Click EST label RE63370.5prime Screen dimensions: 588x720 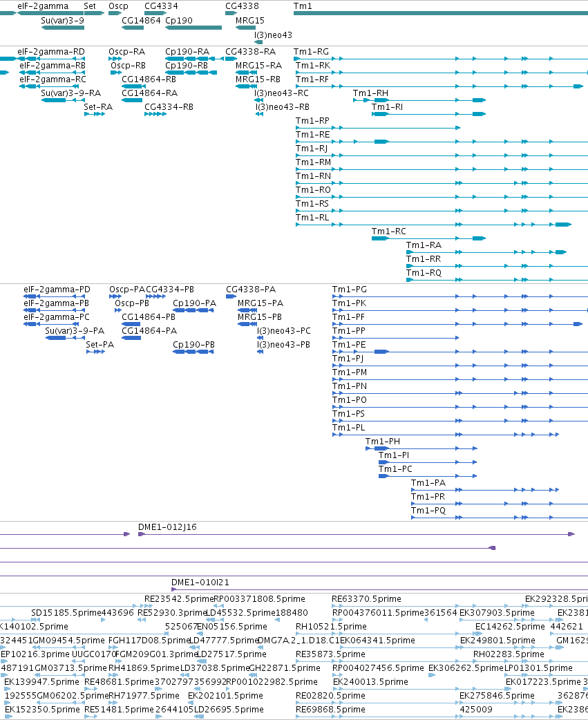[366, 599]
